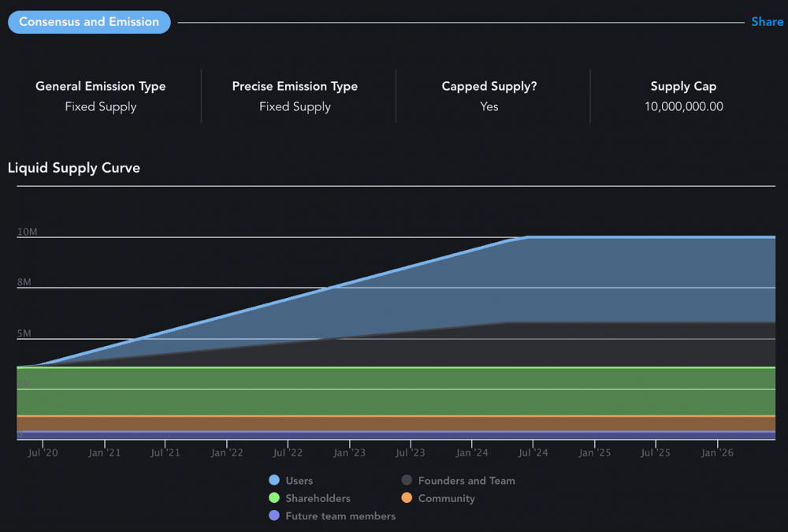788x532 pixels.
Task: Toggle the Community legend text label
Action: click(x=446, y=498)
